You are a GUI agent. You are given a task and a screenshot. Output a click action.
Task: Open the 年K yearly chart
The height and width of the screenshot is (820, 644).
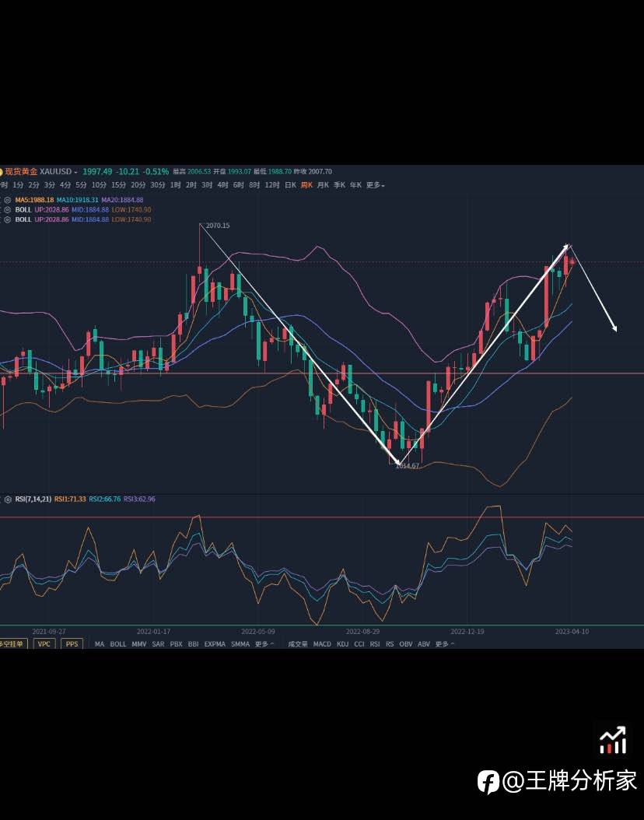tap(355, 185)
